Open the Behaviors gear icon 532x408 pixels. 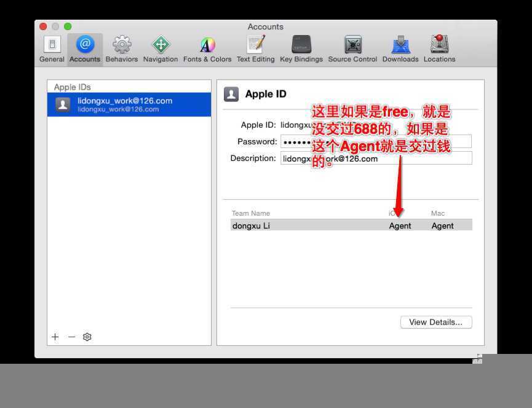[x=121, y=49]
